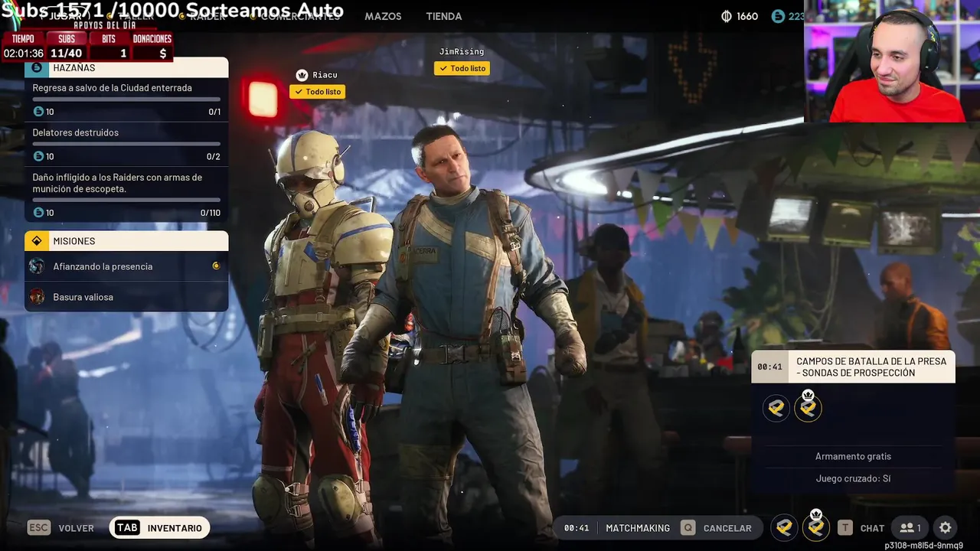
Task: Click crowned squad leader emblem in map panel
Action: [x=808, y=408]
